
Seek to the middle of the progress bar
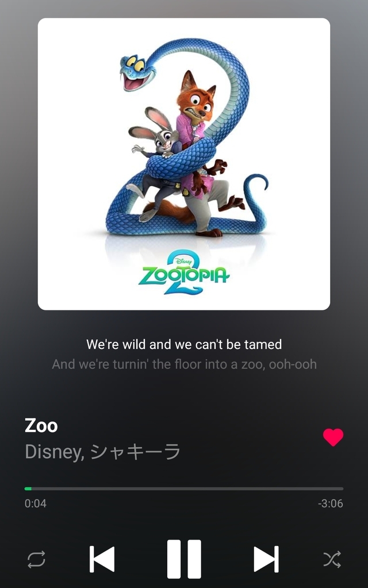pos(184,489)
